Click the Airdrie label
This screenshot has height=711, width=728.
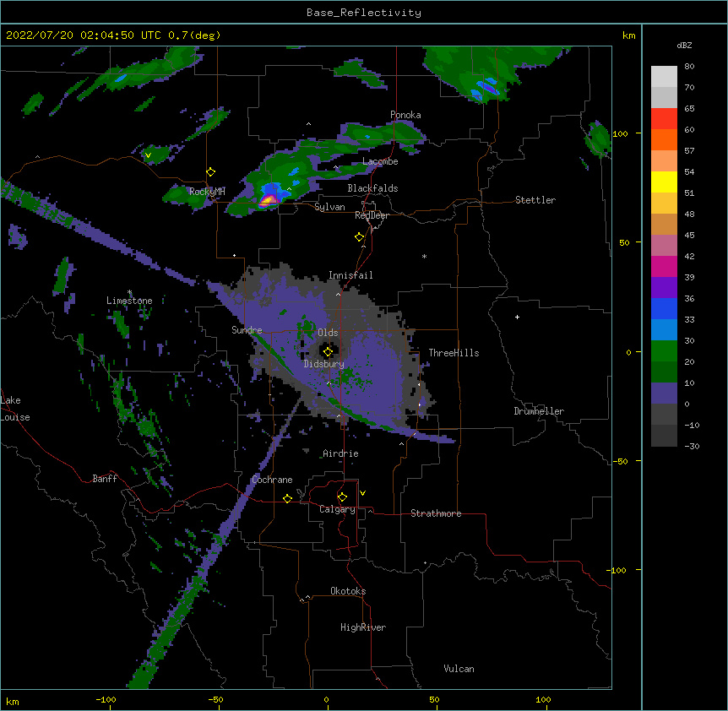(341, 453)
